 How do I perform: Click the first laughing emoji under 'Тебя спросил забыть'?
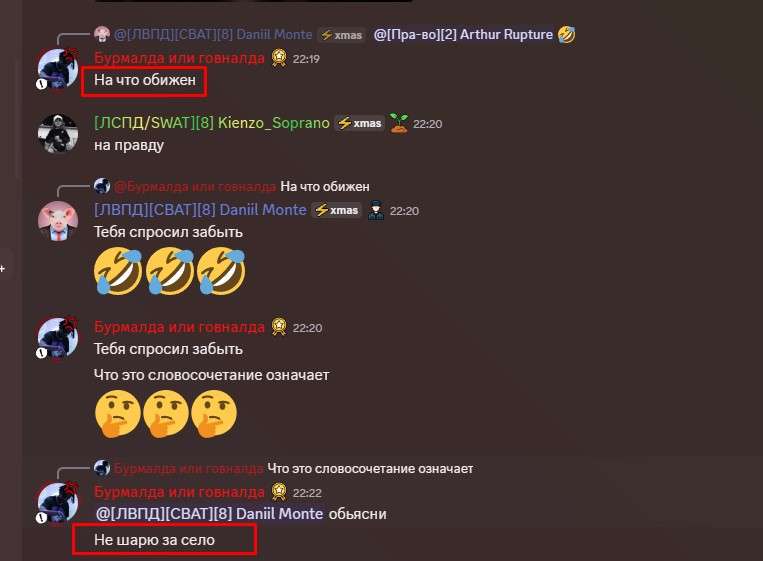pyautogui.click(x=118, y=271)
